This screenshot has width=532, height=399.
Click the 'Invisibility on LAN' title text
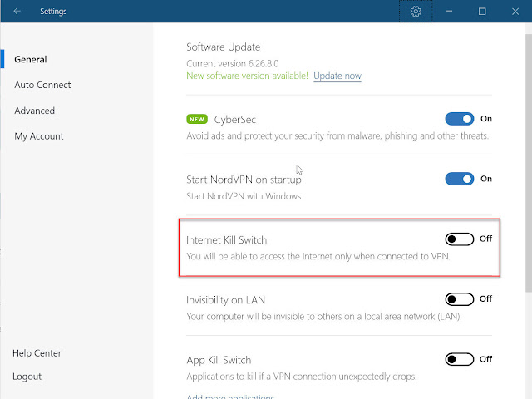coord(225,300)
